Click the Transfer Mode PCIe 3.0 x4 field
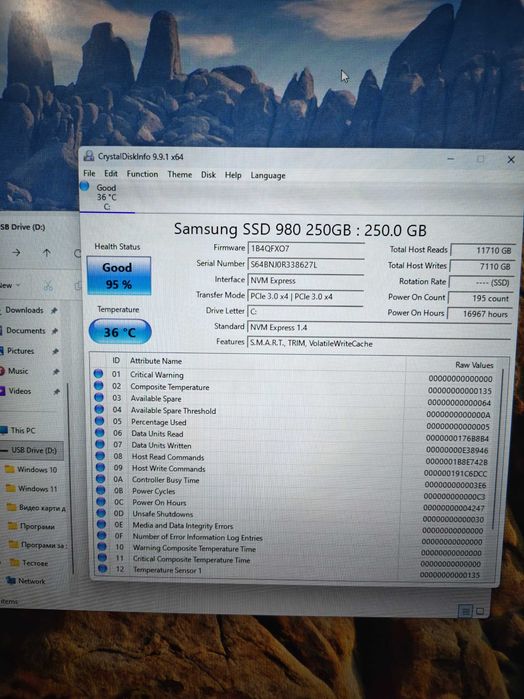The image size is (524, 699). point(305,296)
